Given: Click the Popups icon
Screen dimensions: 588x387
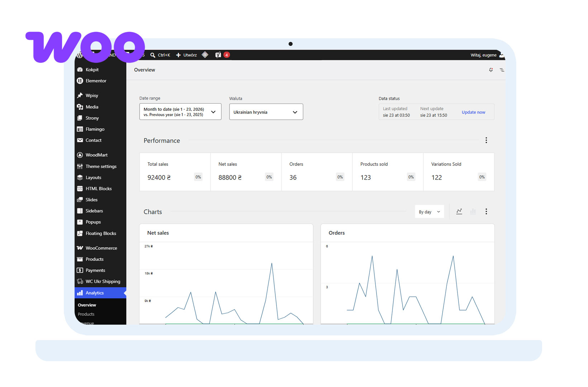Looking at the screenshot, I should [80, 222].
